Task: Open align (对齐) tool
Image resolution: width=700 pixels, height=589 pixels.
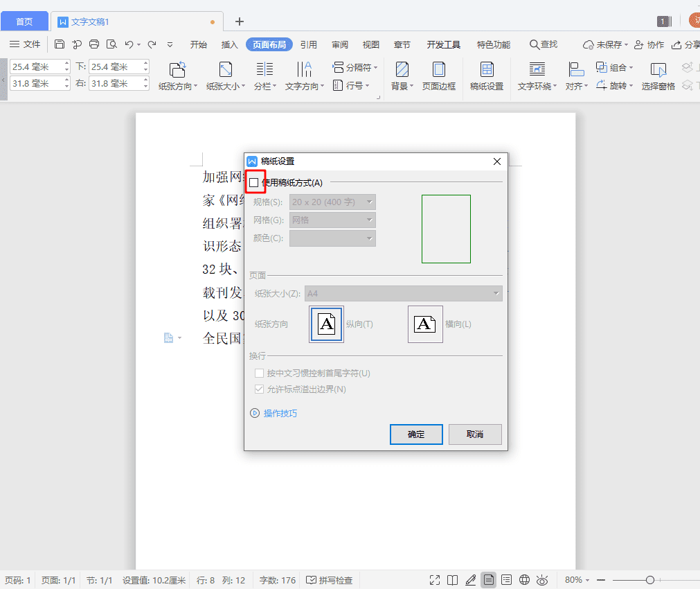Action: (576, 76)
